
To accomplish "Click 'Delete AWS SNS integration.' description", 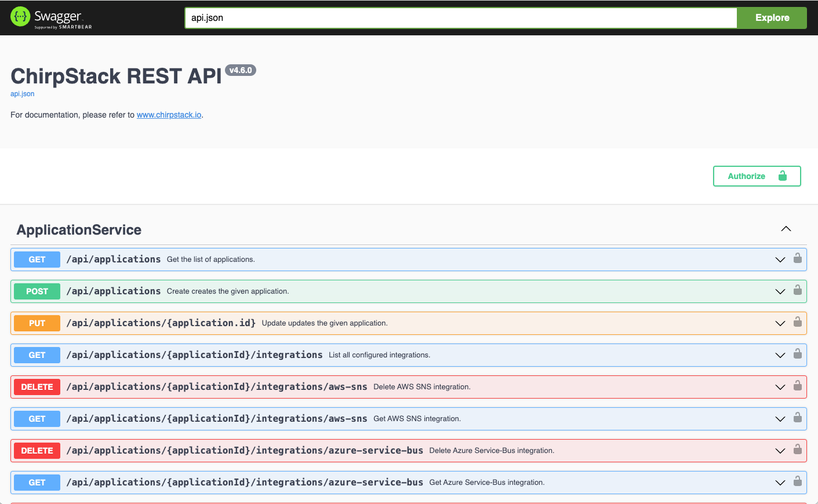I will (x=422, y=387).
